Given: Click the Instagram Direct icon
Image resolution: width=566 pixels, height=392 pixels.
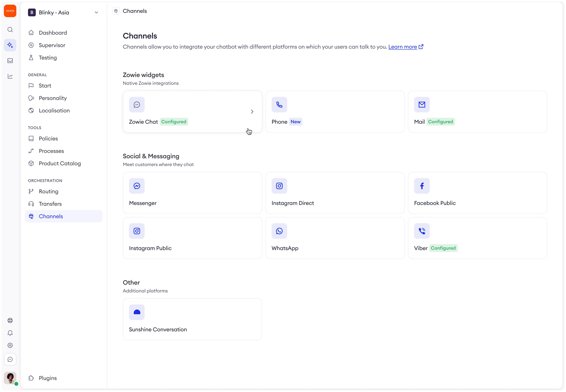Looking at the screenshot, I should point(279,186).
